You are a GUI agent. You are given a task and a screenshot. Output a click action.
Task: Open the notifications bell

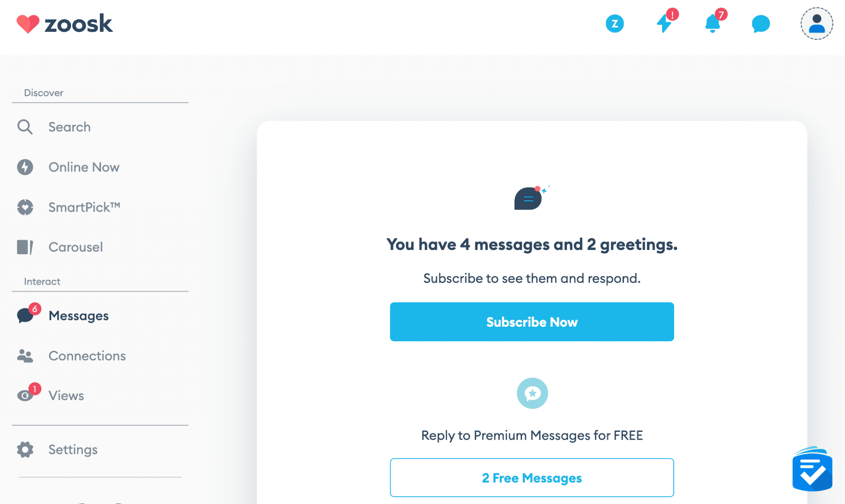pyautogui.click(x=713, y=24)
